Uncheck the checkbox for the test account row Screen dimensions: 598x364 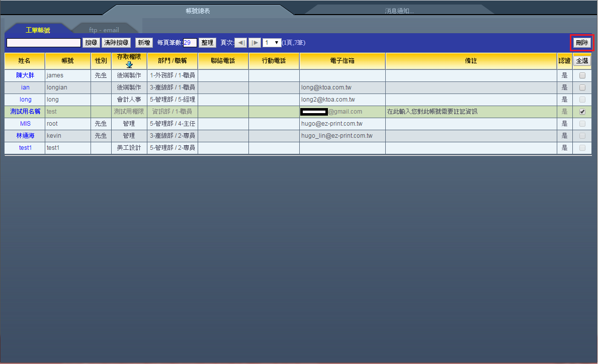click(x=582, y=112)
